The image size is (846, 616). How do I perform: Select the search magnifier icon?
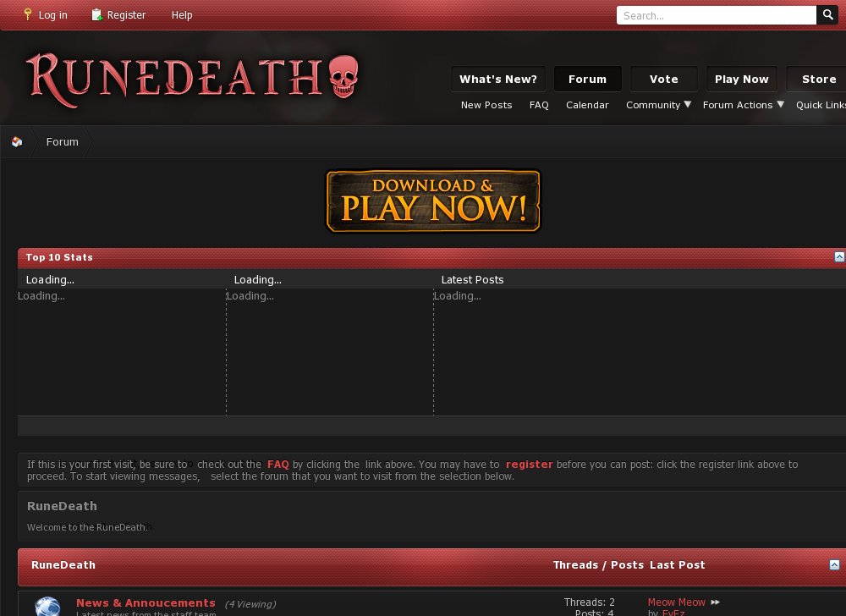pyautogui.click(x=827, y=14)
